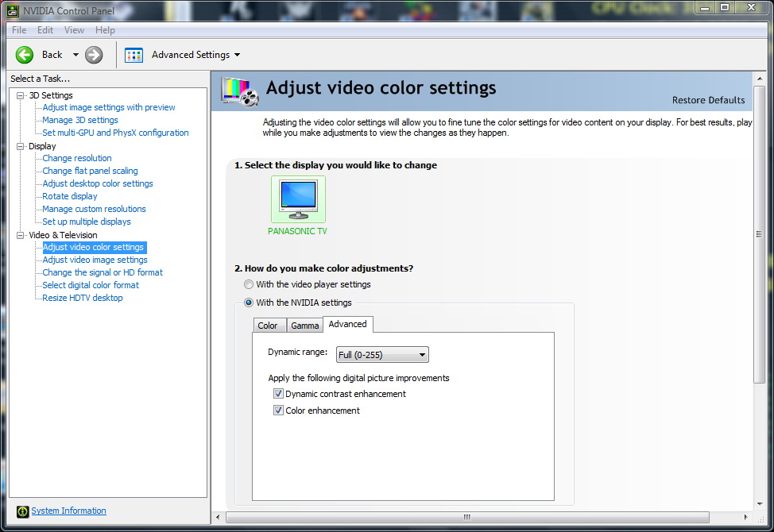Uncheck Dynamic contrast enhancement

(278, 394)
